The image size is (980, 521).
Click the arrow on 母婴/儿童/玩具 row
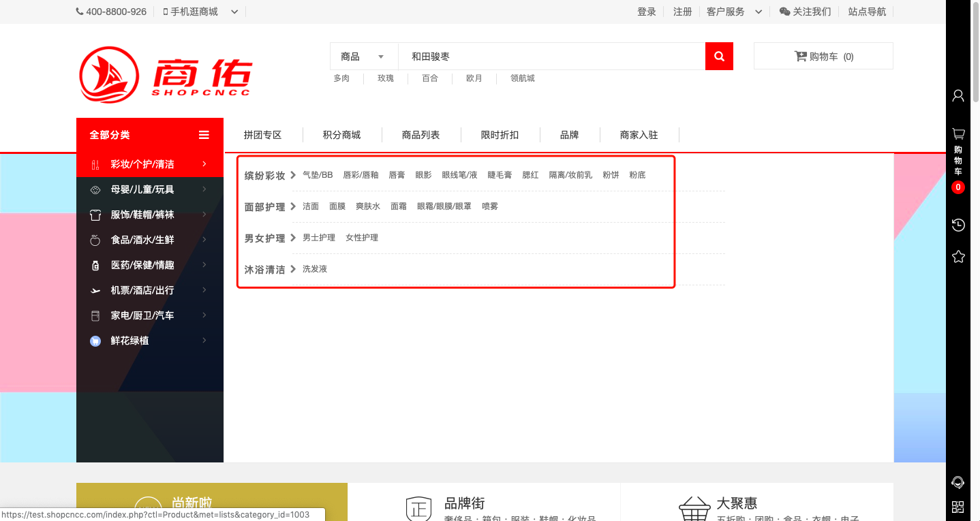click(x=204, y=189)
